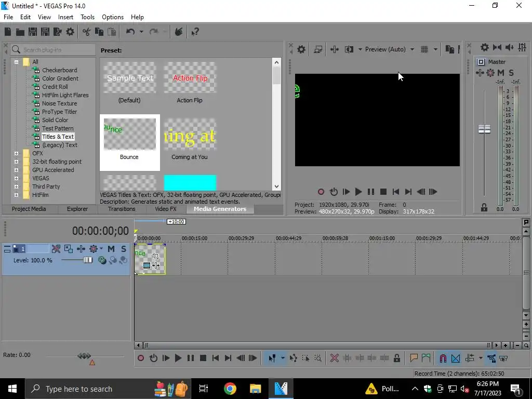
Task: Open the Undo history dropdown arrow
Action: point(141,32)
